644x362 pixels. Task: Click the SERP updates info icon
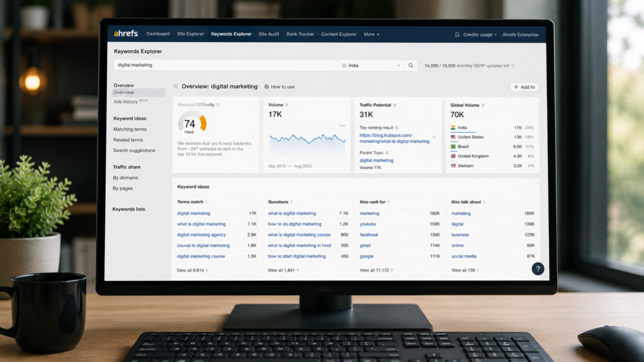(x=513, y=65)
